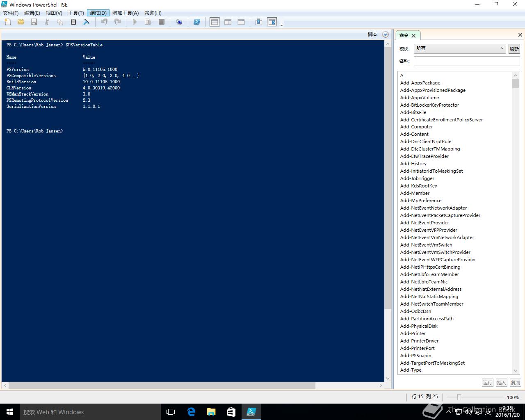525x420 pixels.
Task: Select Add-MpPreference command entry
Action: (x=421, y=201)
